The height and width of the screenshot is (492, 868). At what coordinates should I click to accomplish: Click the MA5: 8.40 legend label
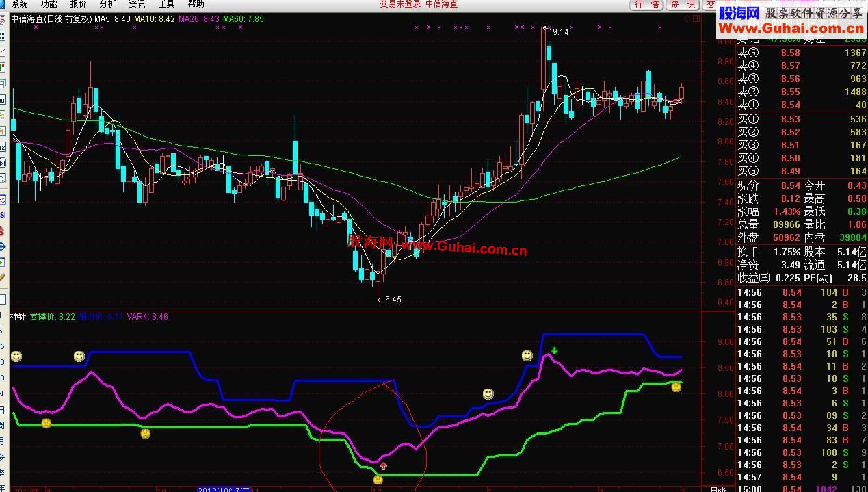tap(112, 19)
